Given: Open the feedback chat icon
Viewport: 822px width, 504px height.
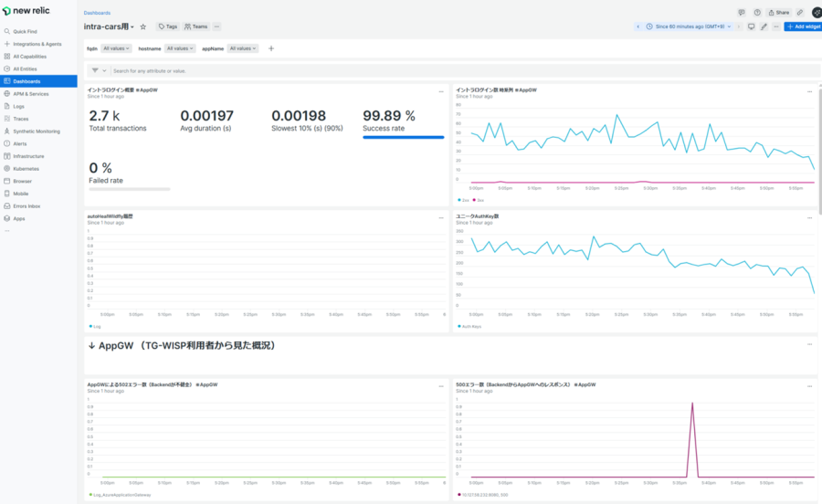Looking at the screenshot, I should click(x=742, y=13).
